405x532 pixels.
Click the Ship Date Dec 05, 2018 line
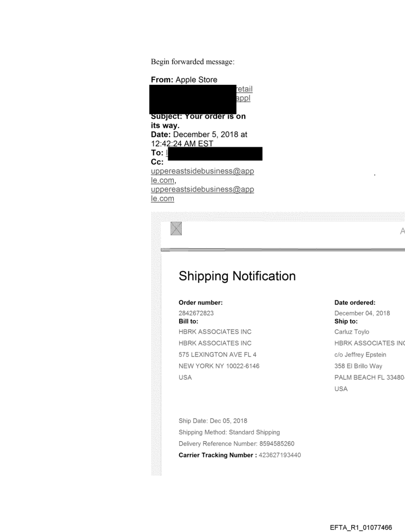213,421
